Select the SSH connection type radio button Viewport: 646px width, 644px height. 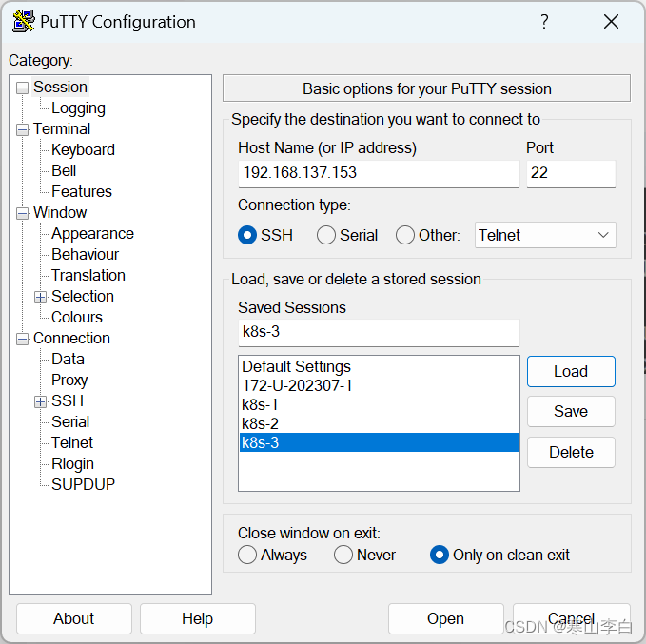tap(247, 235)
